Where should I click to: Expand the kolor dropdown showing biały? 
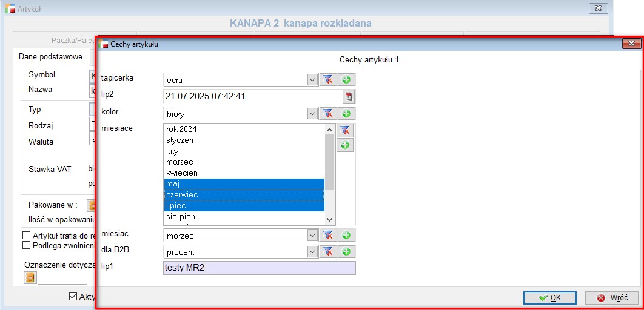click(312, 113)
